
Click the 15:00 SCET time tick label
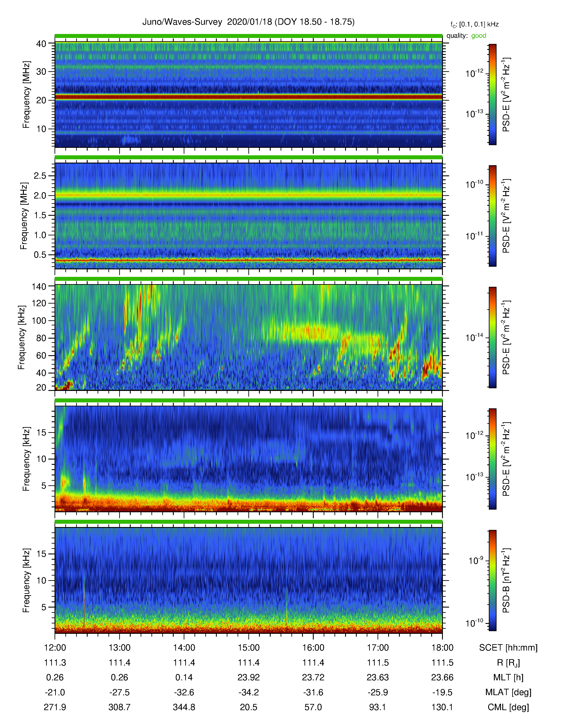coord(248,648)
